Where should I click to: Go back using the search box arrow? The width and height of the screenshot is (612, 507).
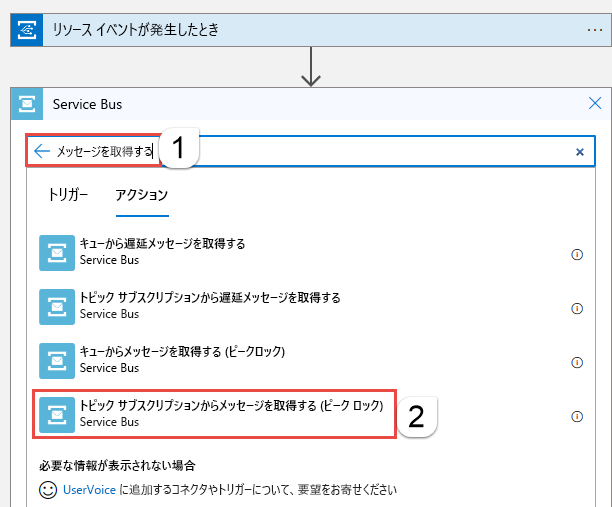coord(42,151)
